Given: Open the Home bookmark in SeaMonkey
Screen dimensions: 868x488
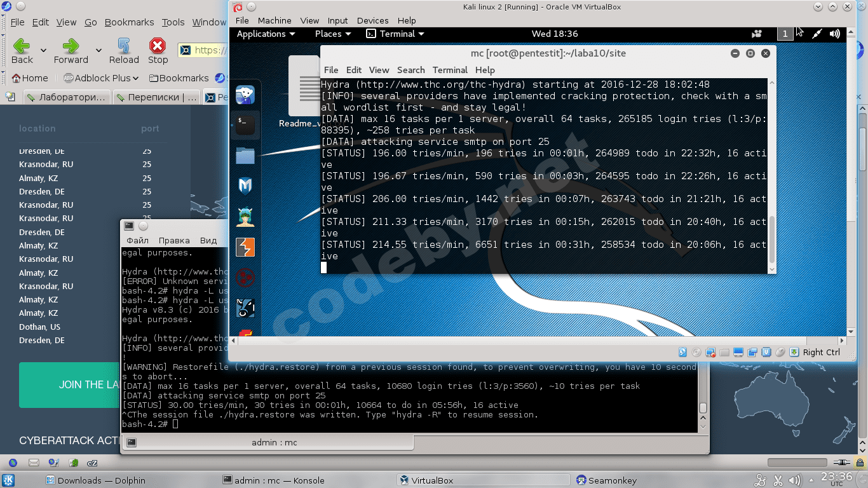Looking at the screenshot, I should click(x=30, y=78).
